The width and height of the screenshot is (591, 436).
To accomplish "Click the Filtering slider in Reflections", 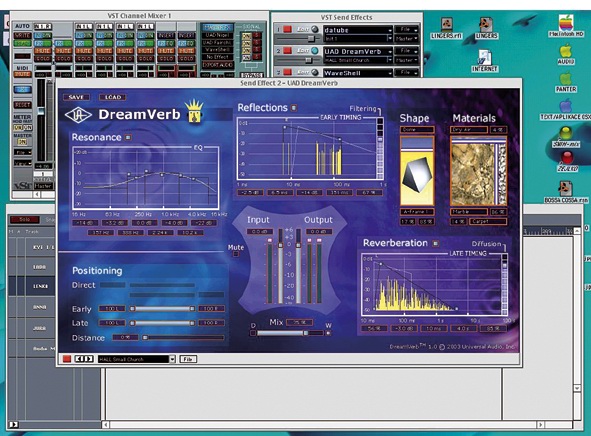I will tap(380, 147).
